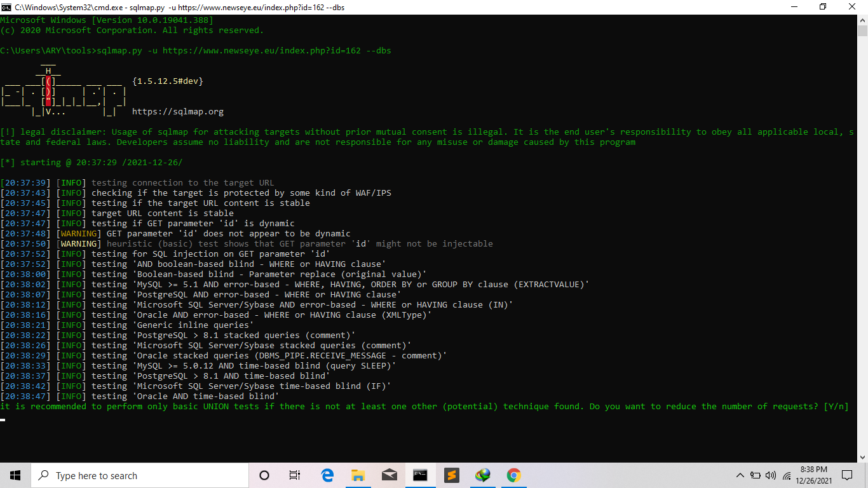Click 'does not appear to be dynamic' warning
This screenshot has width=868, height=488.
[175, 234]
